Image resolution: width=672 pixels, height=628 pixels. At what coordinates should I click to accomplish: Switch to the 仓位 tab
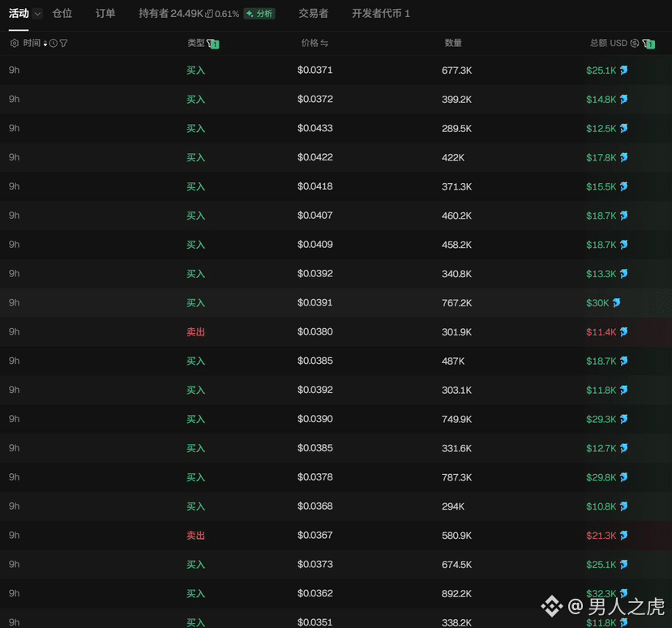coord(62,14)
